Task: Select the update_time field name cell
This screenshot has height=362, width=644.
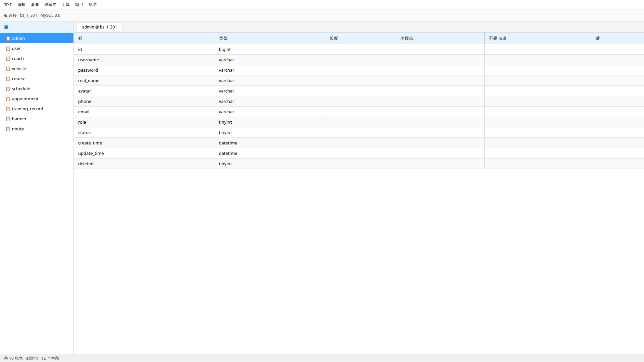Action: [x=144, y=153]
